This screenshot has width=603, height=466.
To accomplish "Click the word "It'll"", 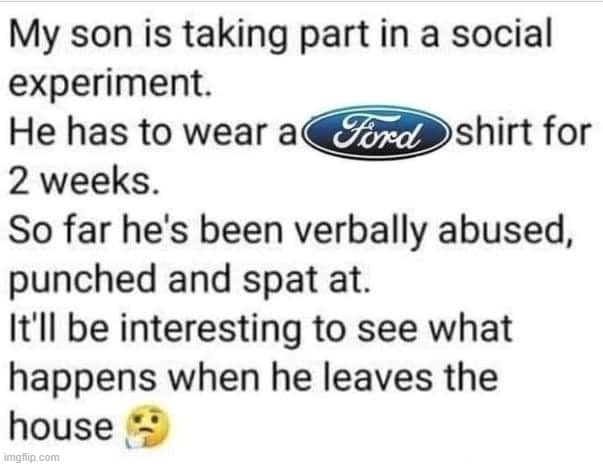I will [34, 329].
